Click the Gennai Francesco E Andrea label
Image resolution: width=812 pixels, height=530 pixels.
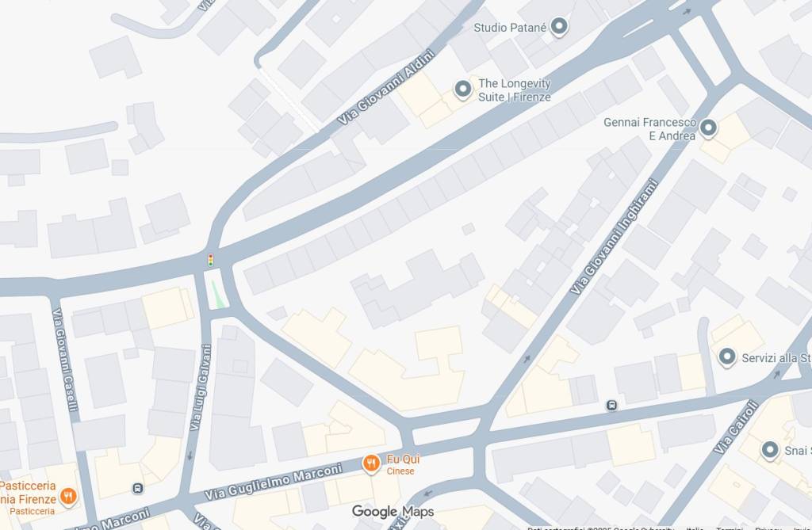tap(650, 129)
